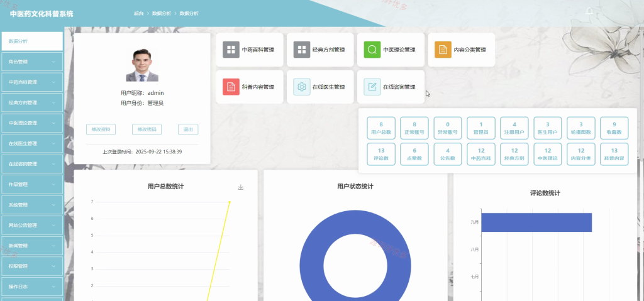The width and height of the screenshot is (644, 301).
Task: Expand the 经典方剂管理 sidebar chevron
Action: click(x=54, y=102)
